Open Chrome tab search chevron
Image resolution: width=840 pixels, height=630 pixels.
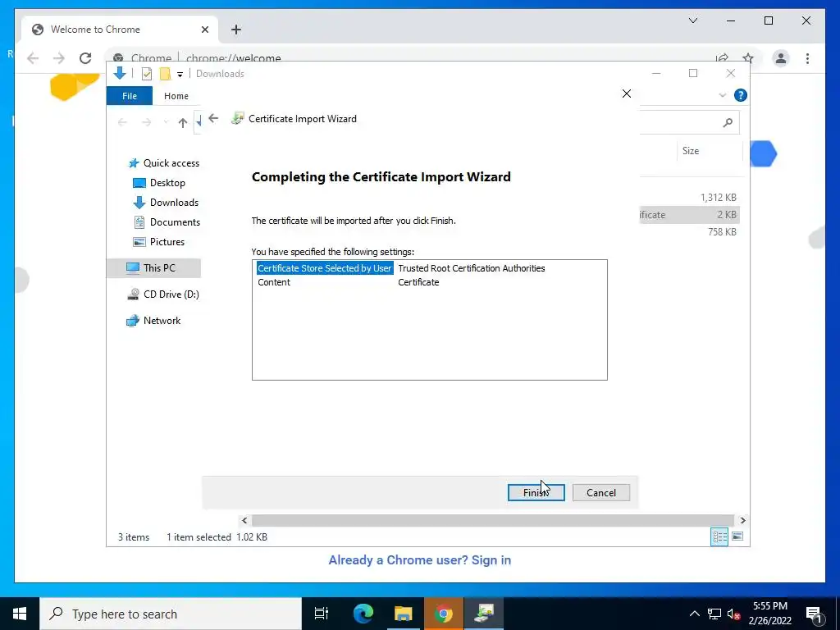[692, 21]
